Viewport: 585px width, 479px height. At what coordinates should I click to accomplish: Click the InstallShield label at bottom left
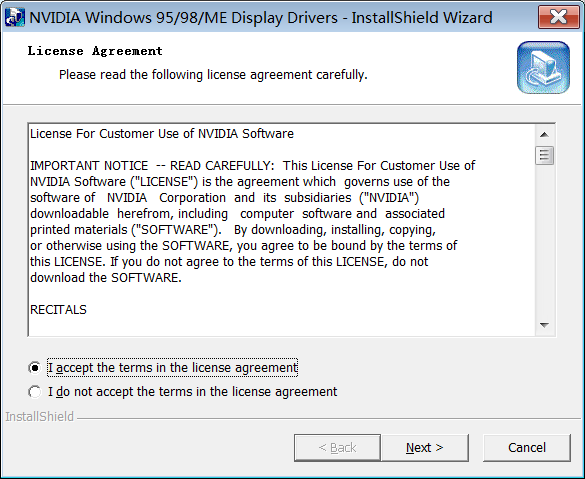tap(40, 417)
